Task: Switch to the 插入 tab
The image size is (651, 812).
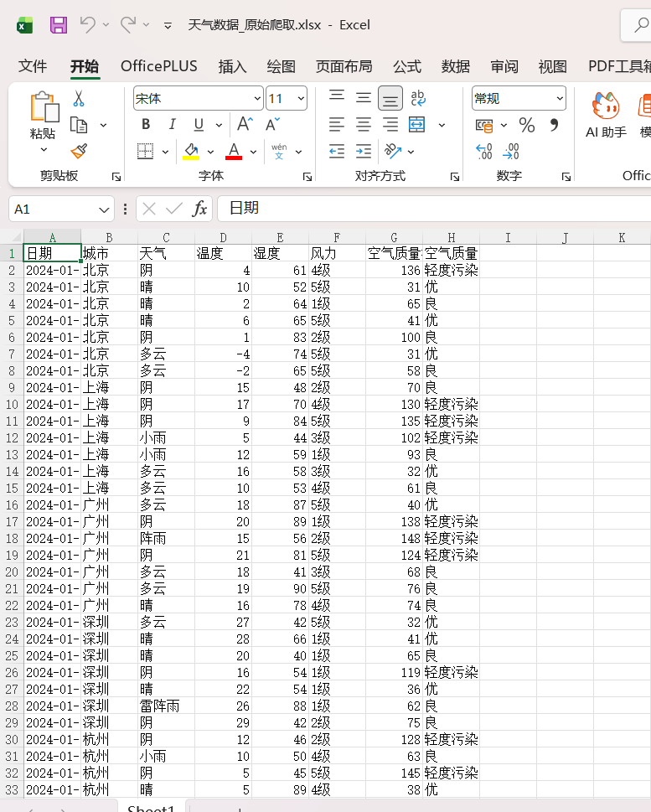Action: point(232,66)
